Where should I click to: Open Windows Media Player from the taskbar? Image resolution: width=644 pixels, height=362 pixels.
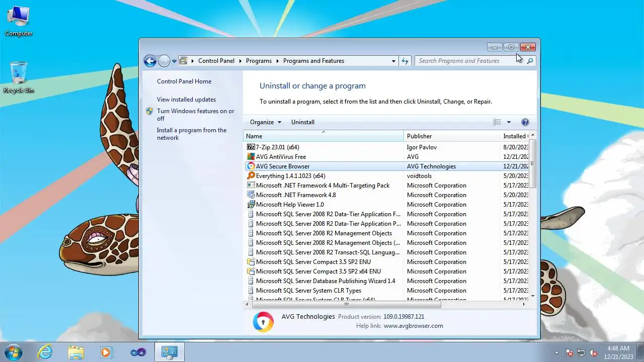[106, 352]
